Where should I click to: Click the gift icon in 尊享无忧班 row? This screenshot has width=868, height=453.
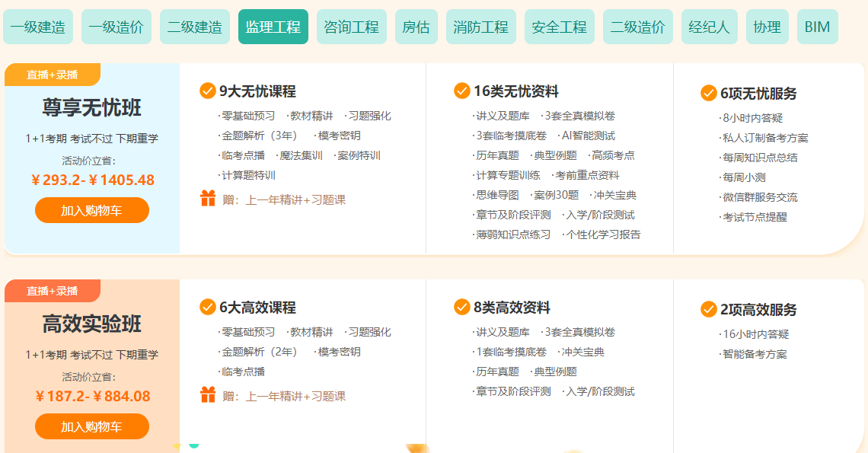click(208, 199)
